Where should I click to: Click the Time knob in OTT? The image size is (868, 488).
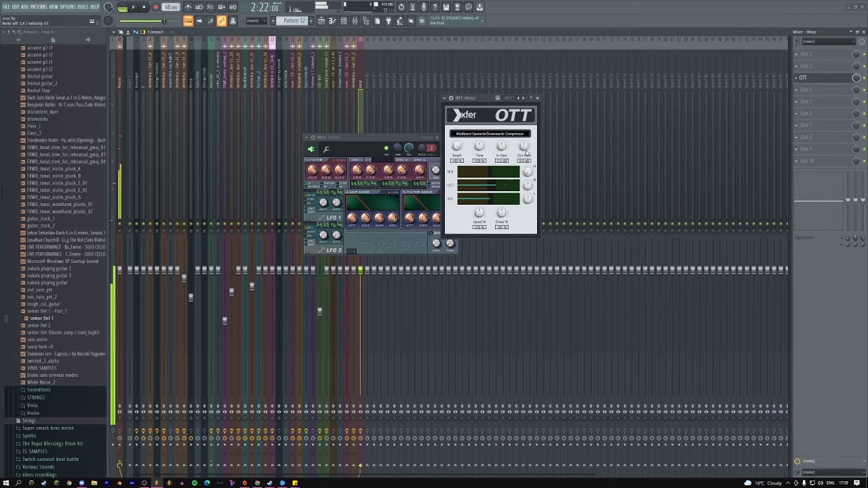(479, 146)
